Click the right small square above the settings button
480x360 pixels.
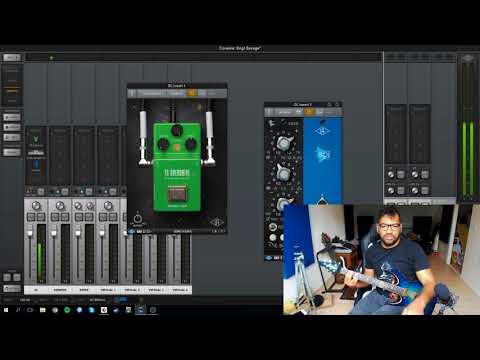point(17,277)
